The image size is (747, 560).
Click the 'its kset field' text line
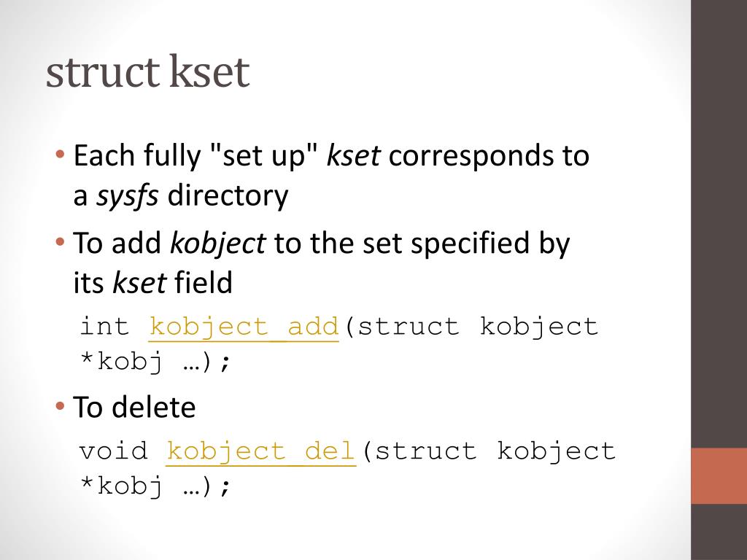[x=152, y=282]
